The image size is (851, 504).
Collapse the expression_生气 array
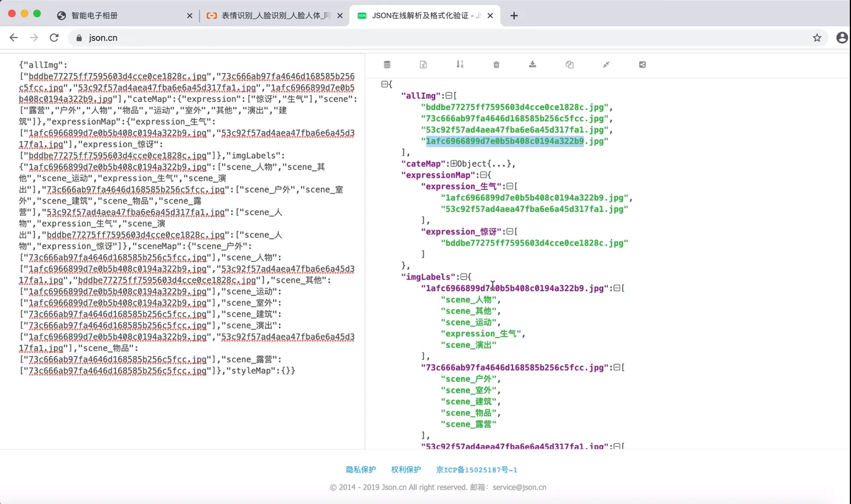(x=509, y=187)
